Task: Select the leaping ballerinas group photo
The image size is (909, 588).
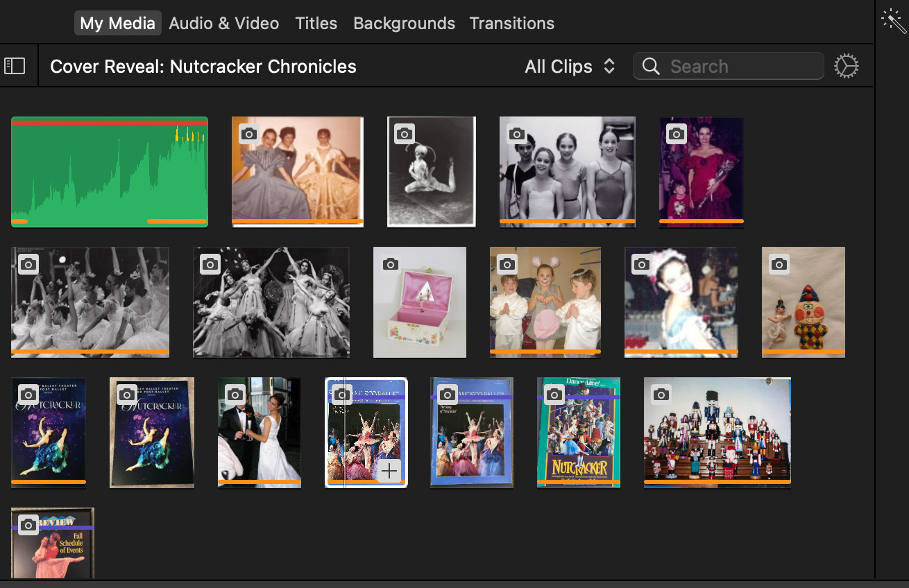Action: tap(271, 302)
